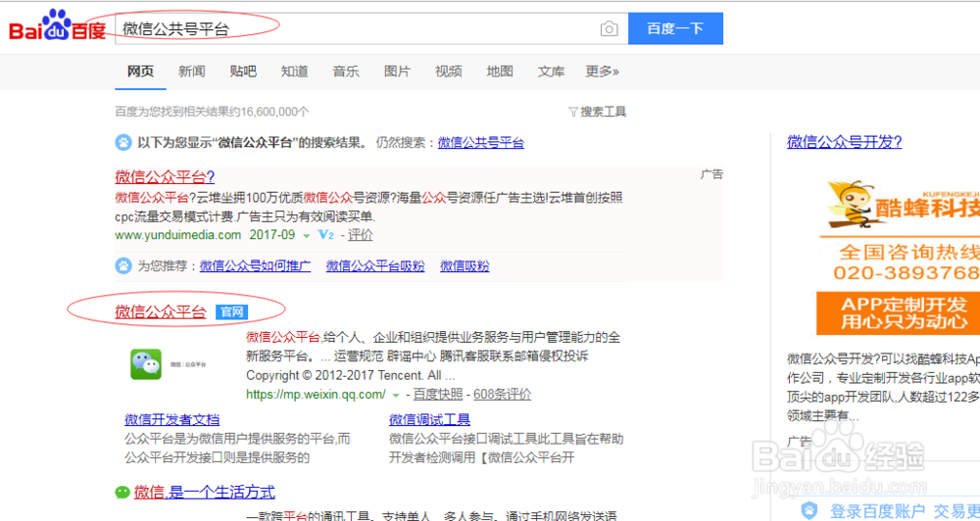
Task: Expand the 更多» menu
Action: (x=602, y=71)
